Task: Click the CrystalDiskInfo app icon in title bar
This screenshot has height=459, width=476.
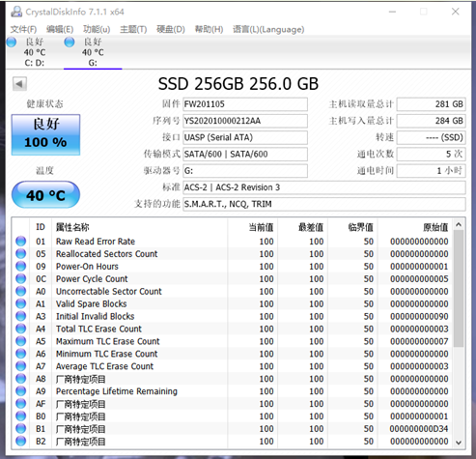Action: [16, 12]
